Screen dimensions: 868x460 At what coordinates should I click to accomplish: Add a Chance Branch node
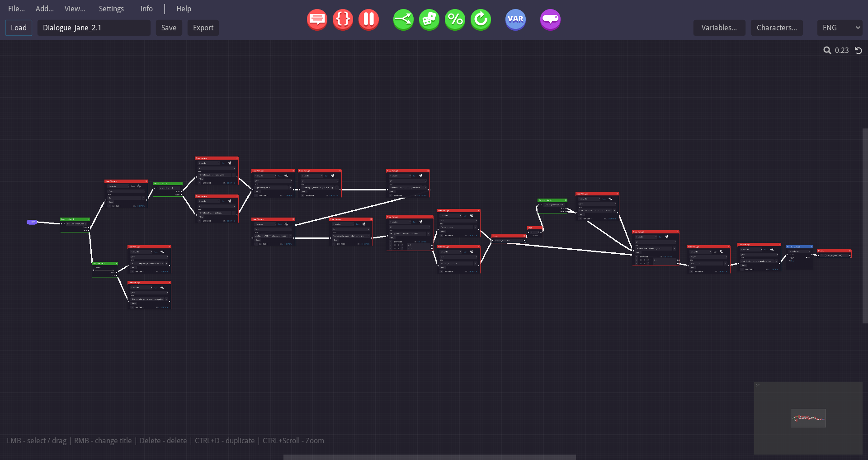pos(455,19)
